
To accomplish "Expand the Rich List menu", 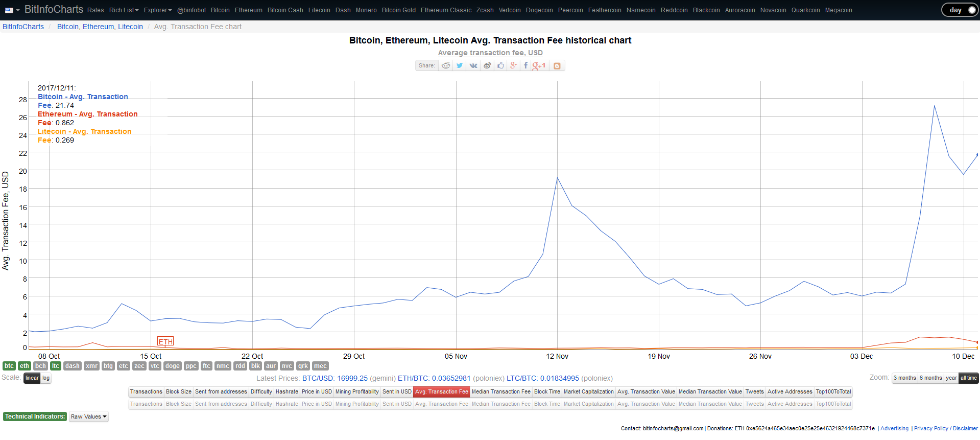I will (x=124, y=10).
